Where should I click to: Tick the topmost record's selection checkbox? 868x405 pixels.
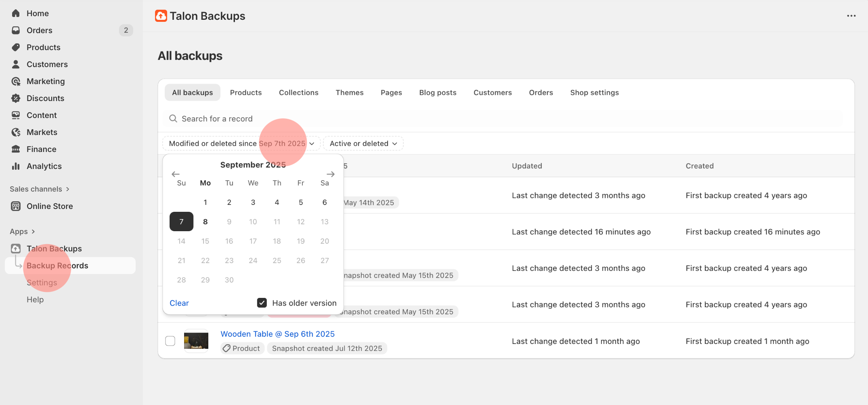170,195
